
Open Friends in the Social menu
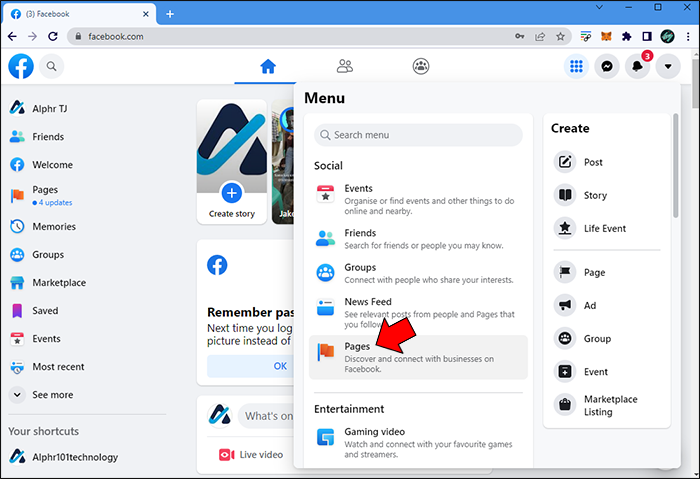(x=418, y=239)
